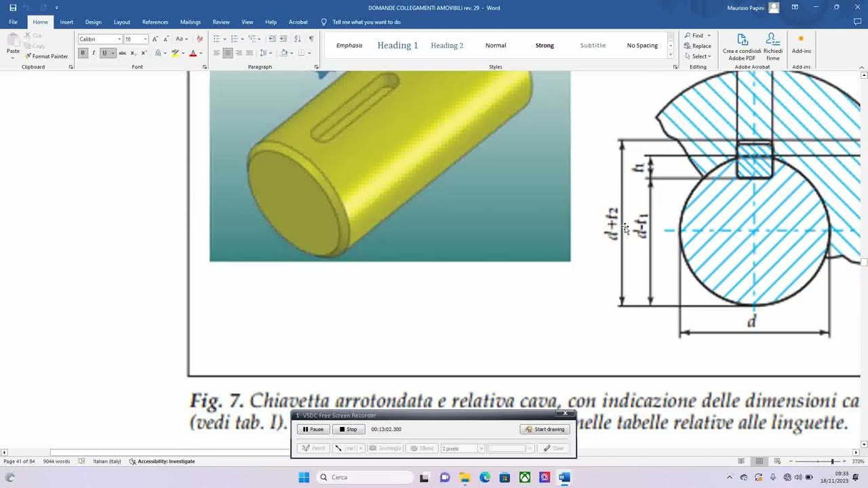The image size is (868, 488).
Task: Stop the VSDC screen recording
Action: (x=349, y=429)
